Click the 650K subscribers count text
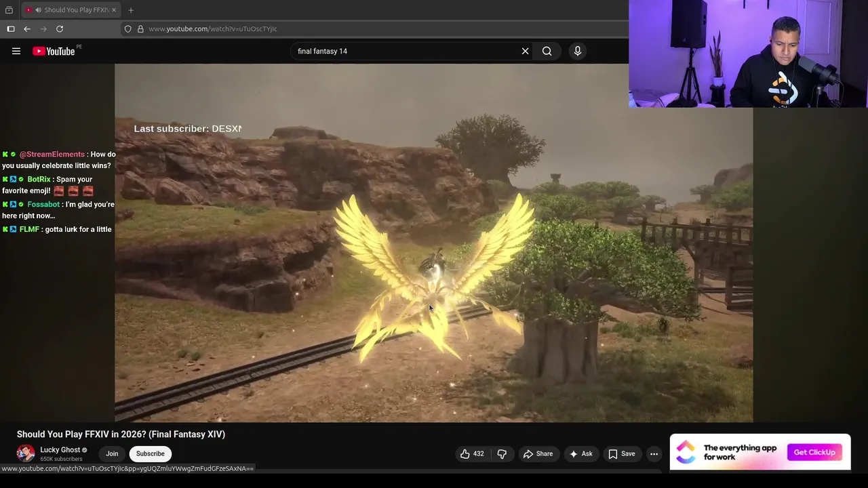 click(x=61, y=459)
